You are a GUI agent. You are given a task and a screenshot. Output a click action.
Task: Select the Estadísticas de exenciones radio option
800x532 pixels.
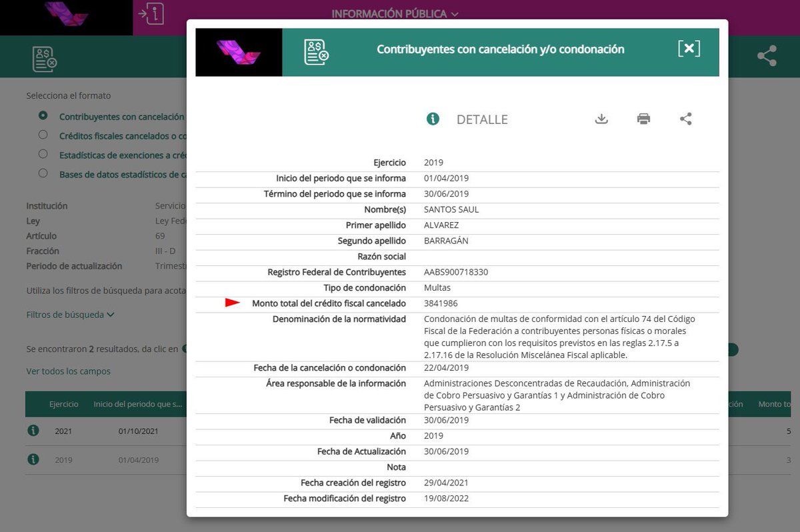point(43,154)
